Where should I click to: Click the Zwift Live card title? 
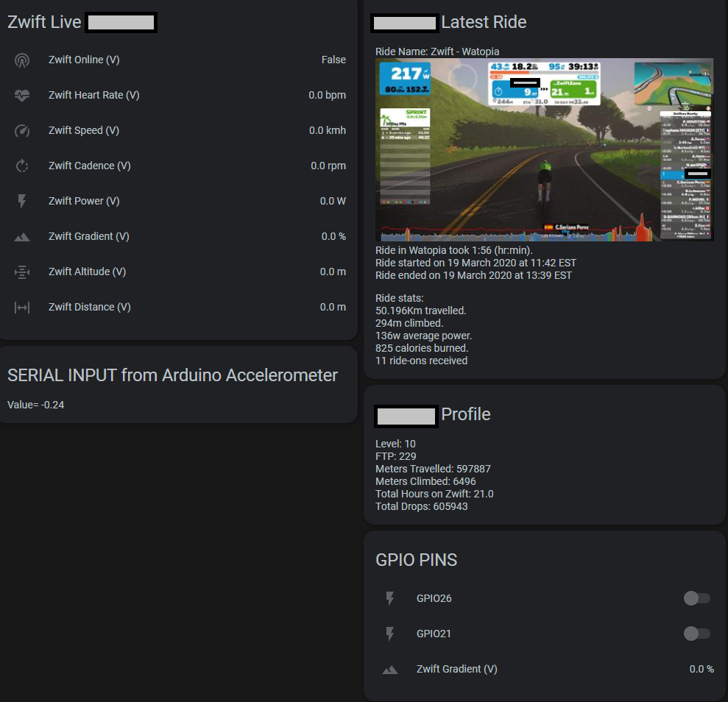pos(45,22)
